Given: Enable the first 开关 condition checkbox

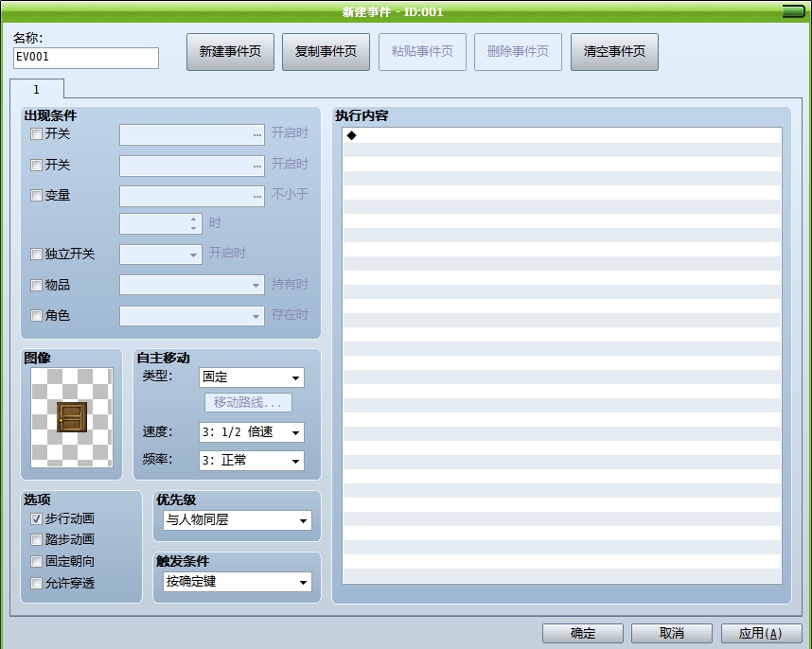Looking at the screenshot, I should point(36,134).
